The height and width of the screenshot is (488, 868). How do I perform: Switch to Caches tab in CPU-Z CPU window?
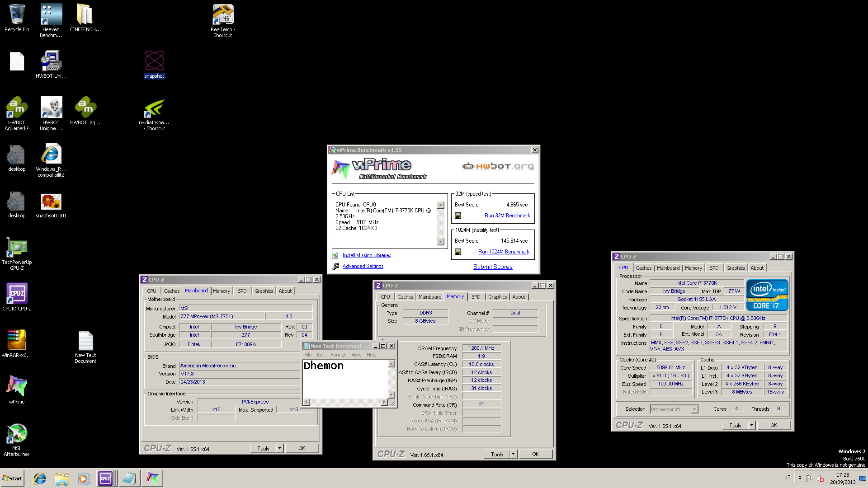pos(644,268)
